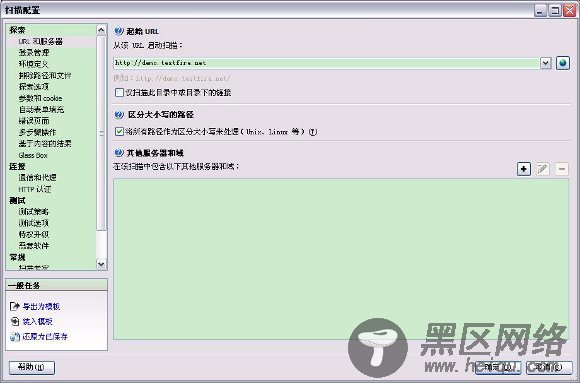Click the edit pencil icon for servers
This screenshot has height=383, width=580.
click(x=543, y=169)
